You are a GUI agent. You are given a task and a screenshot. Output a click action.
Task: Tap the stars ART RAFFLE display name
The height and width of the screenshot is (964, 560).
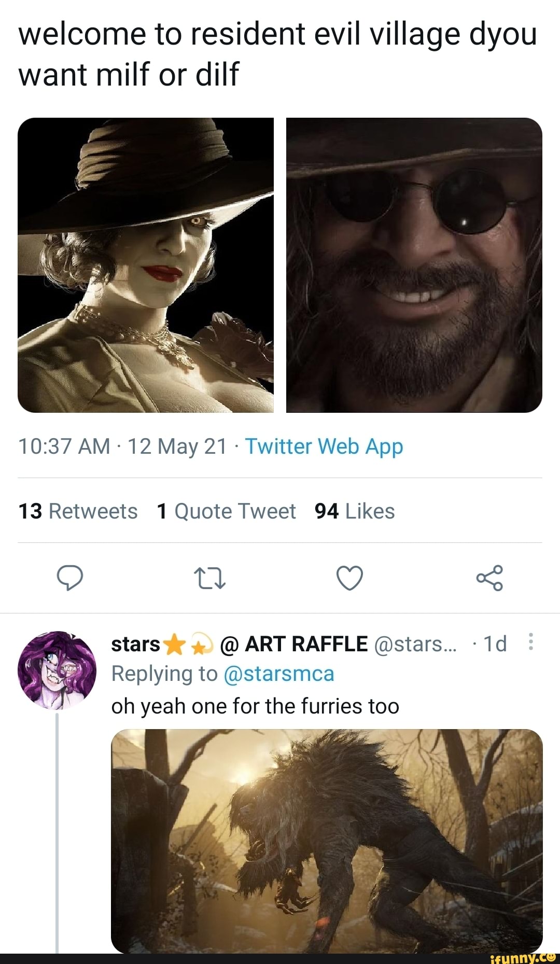click(239, 644)
